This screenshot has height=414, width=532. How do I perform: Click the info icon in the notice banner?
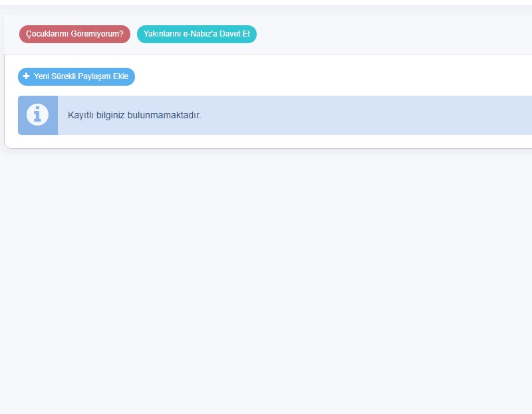[x=38, y=115]
